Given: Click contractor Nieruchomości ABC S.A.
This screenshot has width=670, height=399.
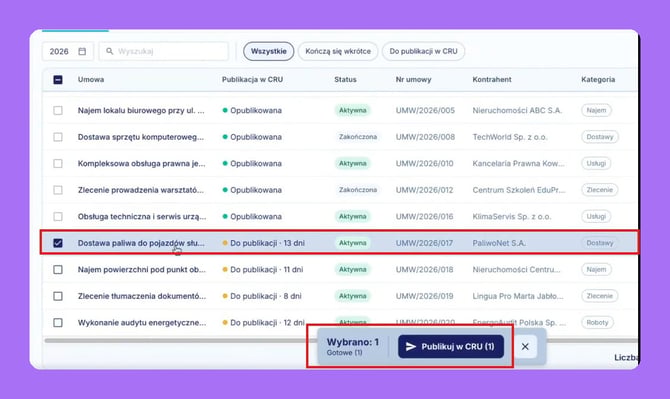Looking at the screenshot, I should (x=517, y=110).
